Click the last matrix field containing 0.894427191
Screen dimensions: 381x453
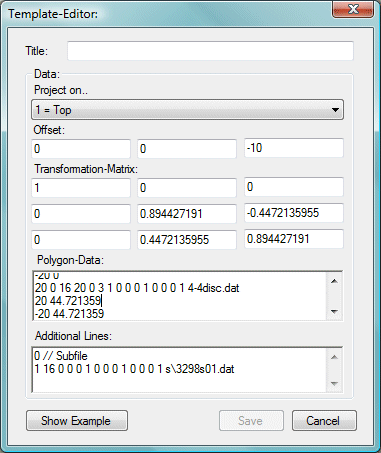pos(294,239)
